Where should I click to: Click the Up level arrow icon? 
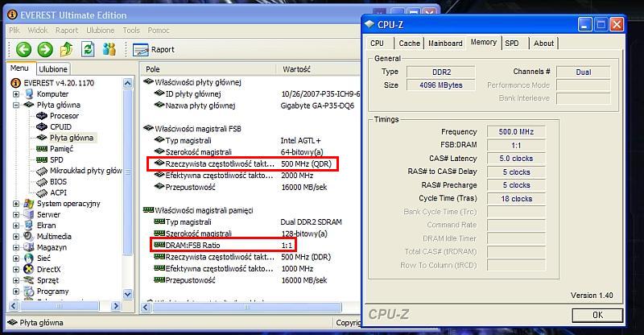click(x=67, y=49)
